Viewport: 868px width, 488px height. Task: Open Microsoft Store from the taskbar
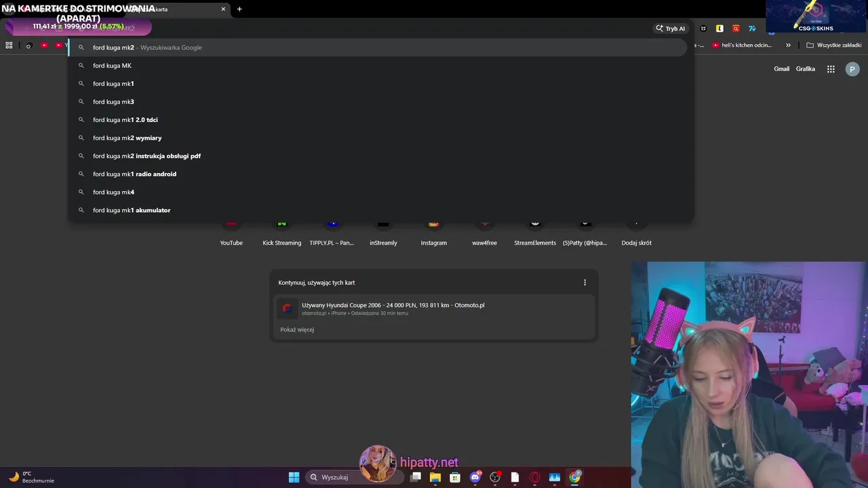pos(455,477)
